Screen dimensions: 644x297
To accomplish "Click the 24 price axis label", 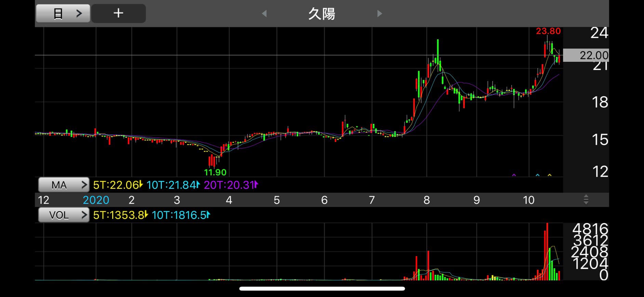I will (x=600, y=33).
